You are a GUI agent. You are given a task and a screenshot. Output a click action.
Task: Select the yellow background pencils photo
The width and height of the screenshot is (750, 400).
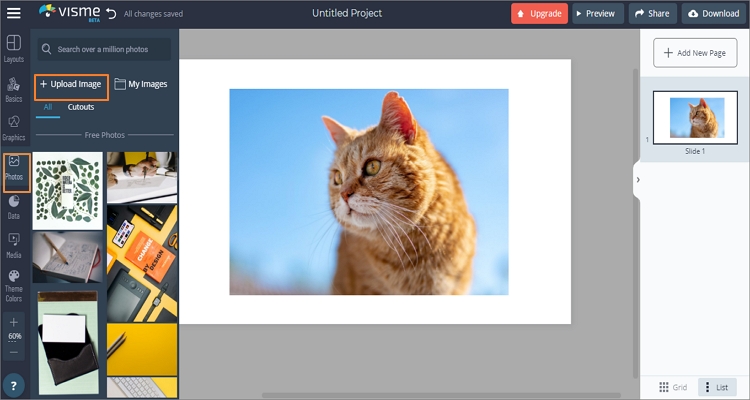(142, 349)
